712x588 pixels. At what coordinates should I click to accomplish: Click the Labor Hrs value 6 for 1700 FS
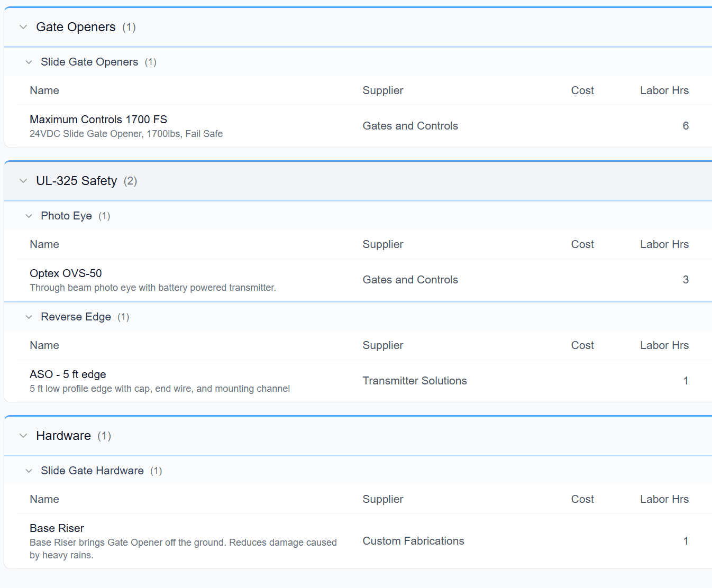point(686,126)
